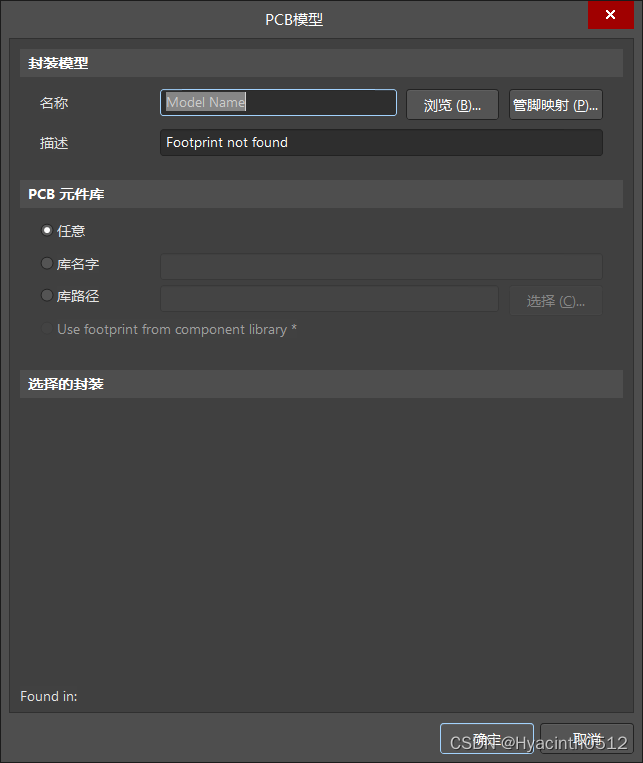Click the 封装模型 section header
Image resolution: width=643 pixels, height=763 pixels.
[321, 63]
